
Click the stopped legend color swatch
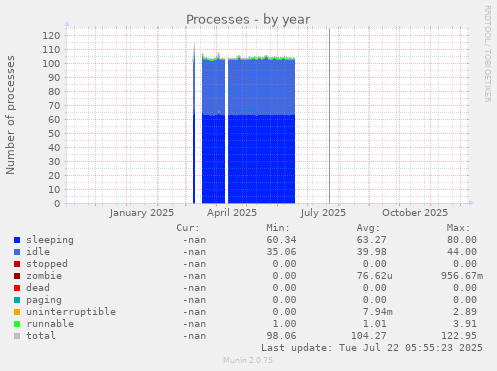pos(17,264)
